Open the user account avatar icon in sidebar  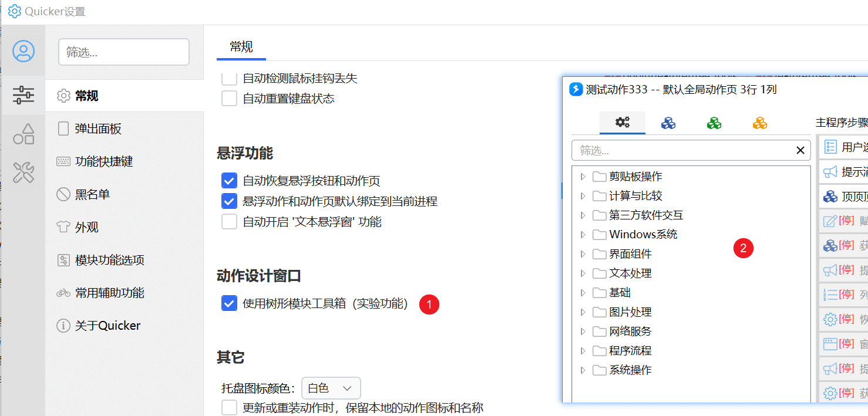[23, 52]
